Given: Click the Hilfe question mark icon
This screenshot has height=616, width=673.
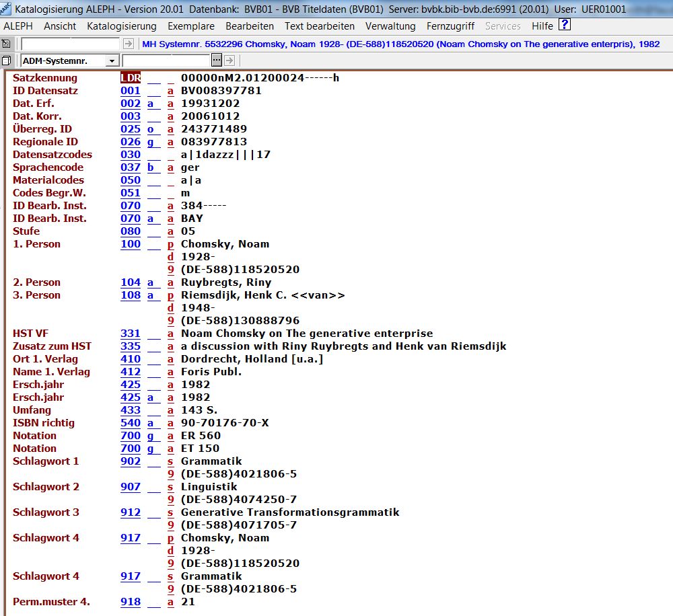Looking at the screenshot, I should point(565,25).
